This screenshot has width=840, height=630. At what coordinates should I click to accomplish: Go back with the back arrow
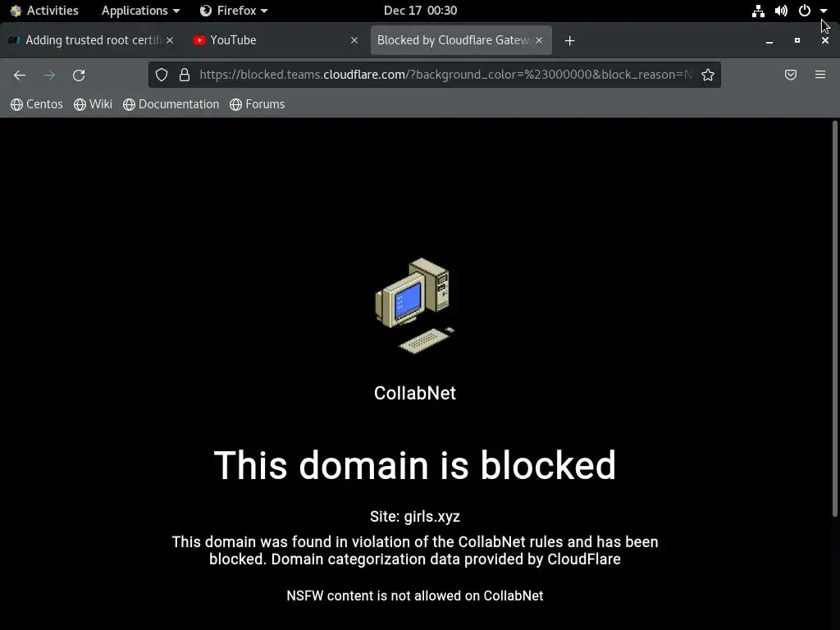(20, 75)
